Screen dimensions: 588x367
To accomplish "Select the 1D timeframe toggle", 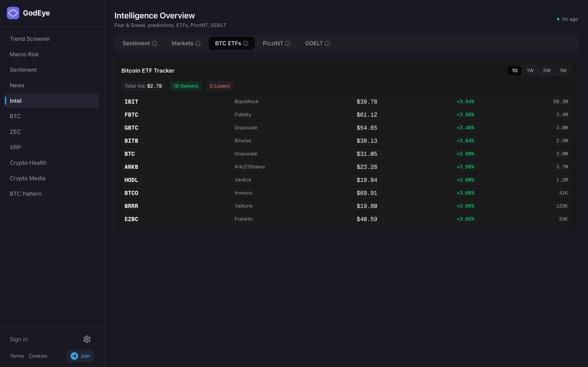I will pyautogui.click(x=514, y=71).
